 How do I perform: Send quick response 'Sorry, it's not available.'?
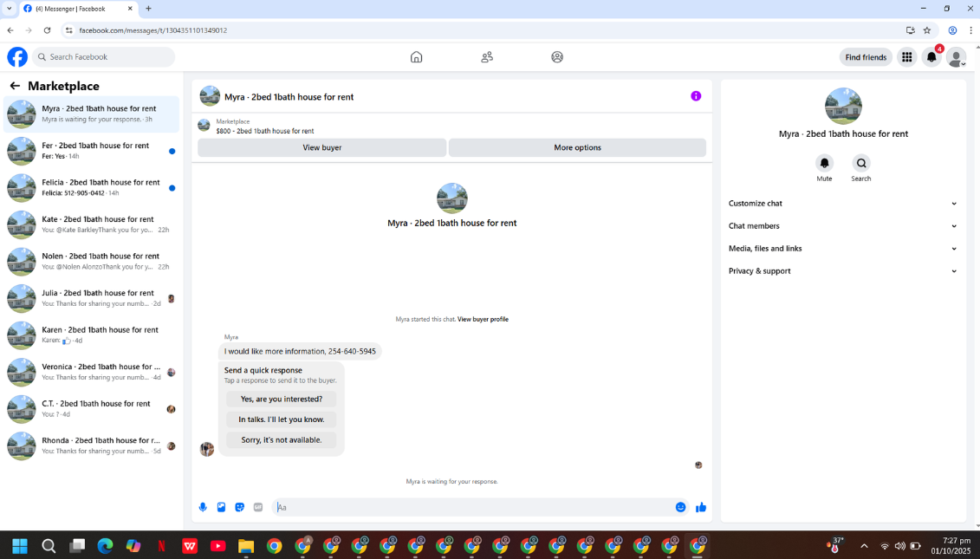click(x=282, y=440)
